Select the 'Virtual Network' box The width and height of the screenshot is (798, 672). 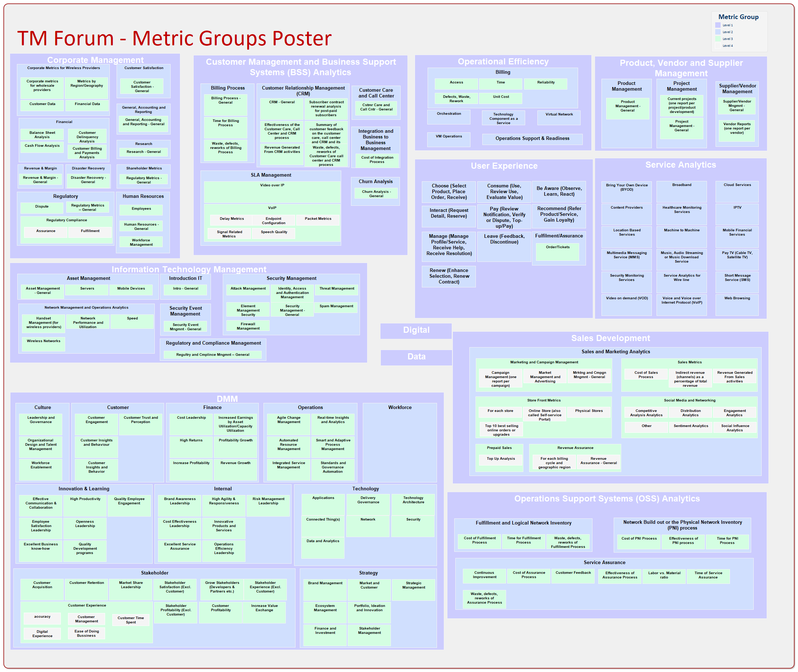pos(559,118)
